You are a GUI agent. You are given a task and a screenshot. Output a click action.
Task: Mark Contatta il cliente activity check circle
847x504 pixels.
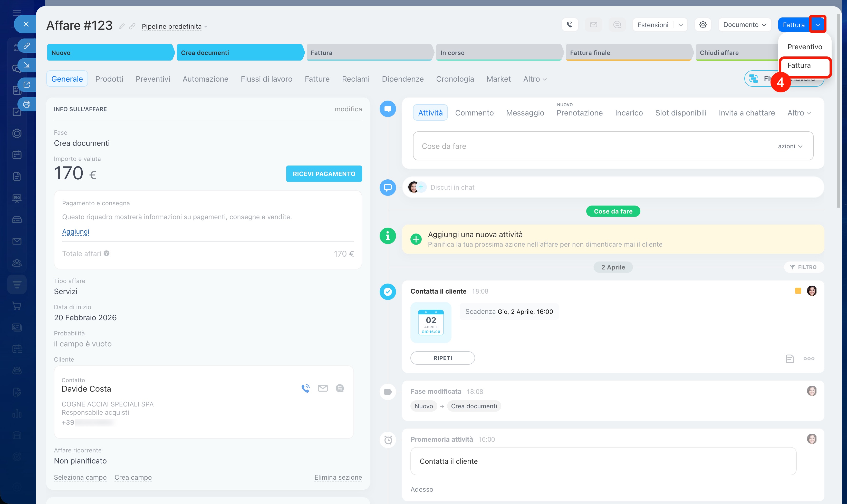tap(388, 292)
